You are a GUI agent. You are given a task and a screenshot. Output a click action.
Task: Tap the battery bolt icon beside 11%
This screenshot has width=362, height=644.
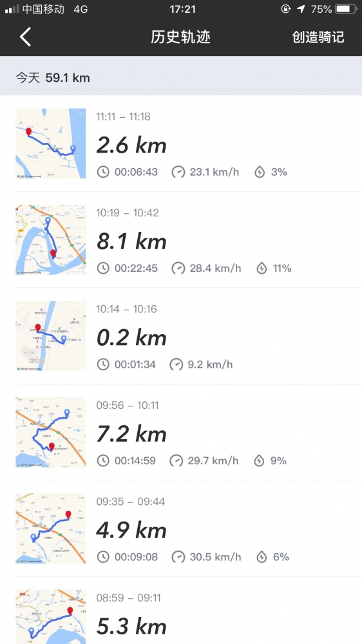(x=262, y=268)
